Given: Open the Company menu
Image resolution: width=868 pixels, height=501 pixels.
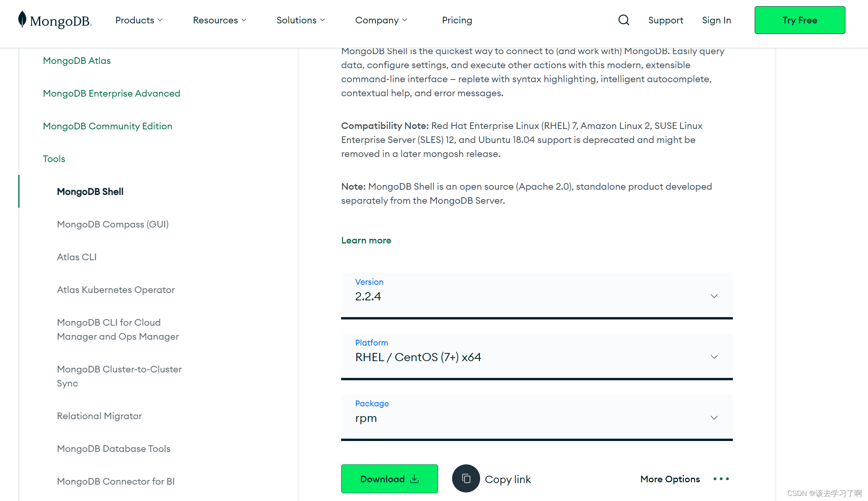Looking at the screenshot, I should [x=380, y=20].
